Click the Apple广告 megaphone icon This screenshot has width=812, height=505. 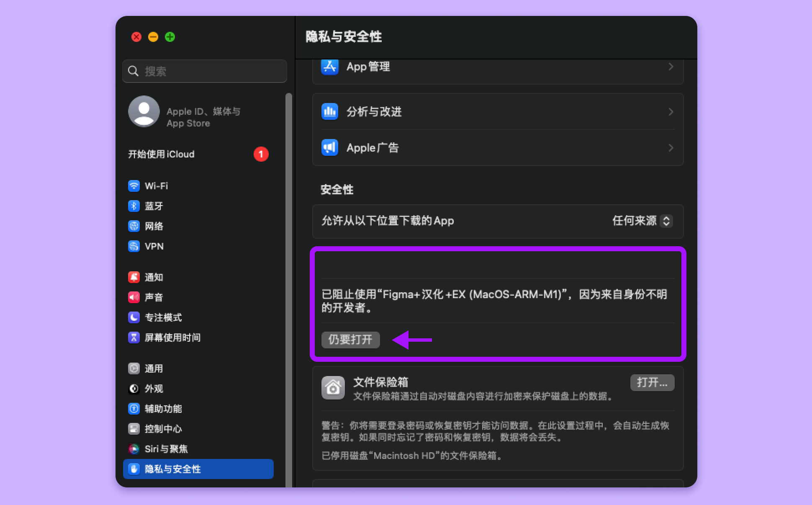coord(329,147)
